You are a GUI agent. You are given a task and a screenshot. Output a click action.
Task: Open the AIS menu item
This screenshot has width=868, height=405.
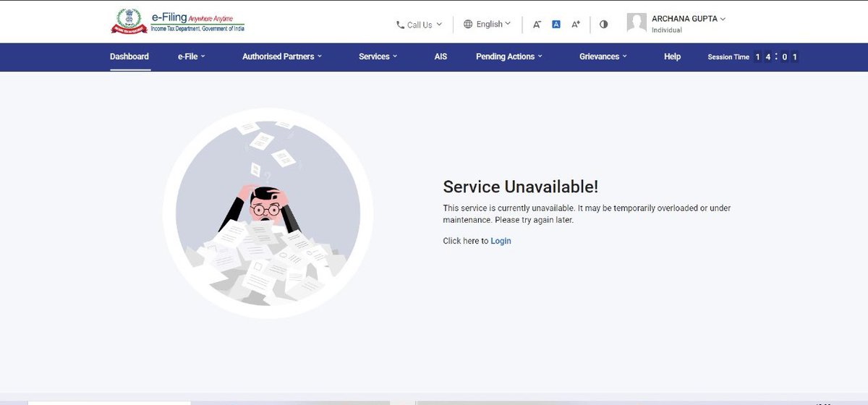pos(441,56)
